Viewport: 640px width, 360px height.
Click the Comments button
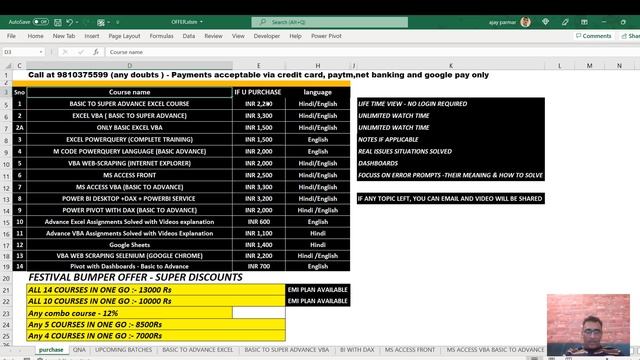point(593,36)
